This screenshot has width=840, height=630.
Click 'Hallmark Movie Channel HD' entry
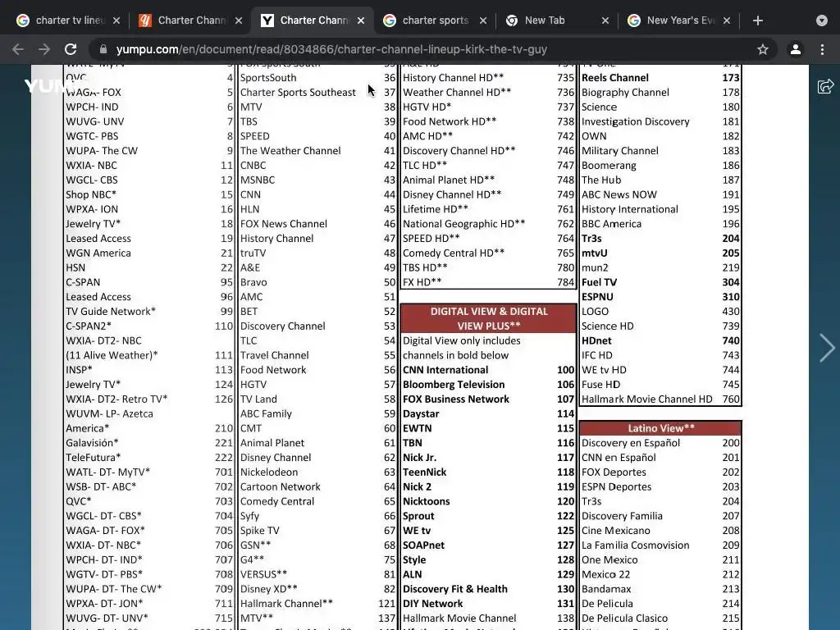[646, 399]
